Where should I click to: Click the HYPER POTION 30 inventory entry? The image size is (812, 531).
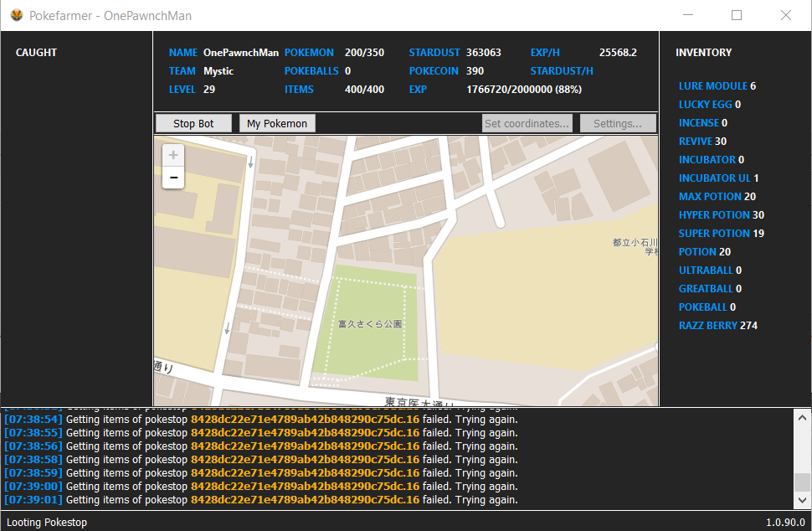point(722,215)
